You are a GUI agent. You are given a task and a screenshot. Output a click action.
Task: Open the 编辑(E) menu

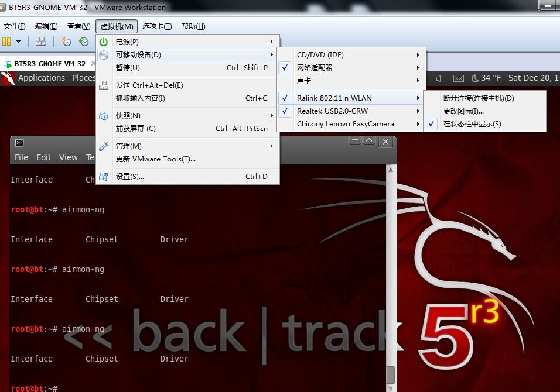pos(46,26)
